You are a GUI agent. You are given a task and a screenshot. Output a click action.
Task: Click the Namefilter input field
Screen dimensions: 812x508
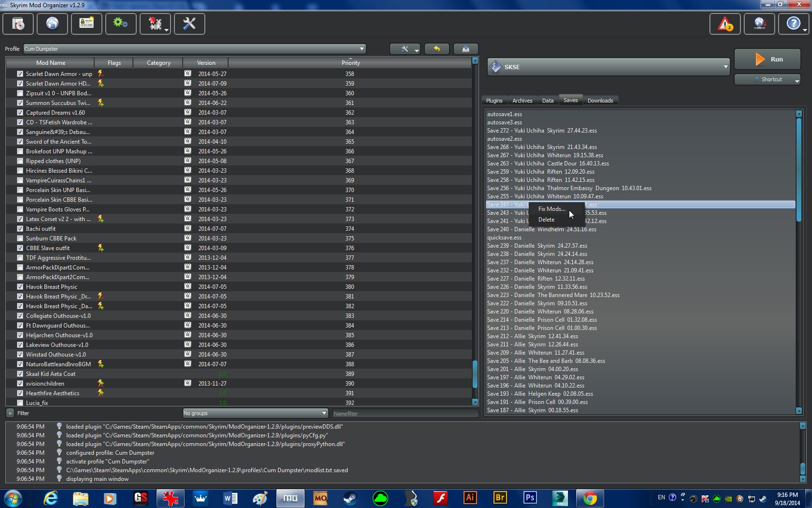point(404,414)
